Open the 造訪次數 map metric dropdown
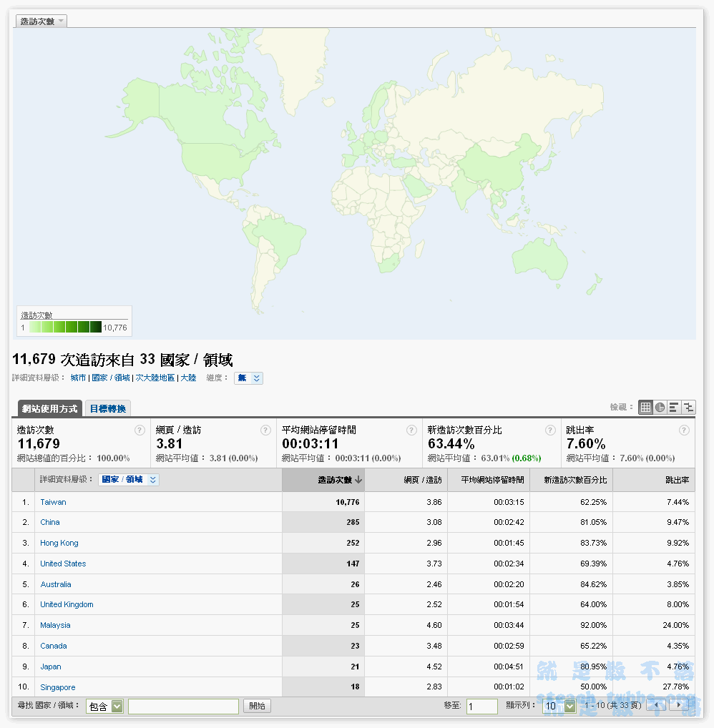The height and width of the screenshot is (728, 714). 41,21
